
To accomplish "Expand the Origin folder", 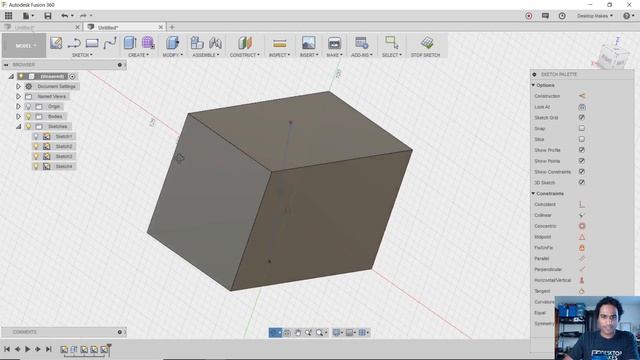I will [18, 107].
